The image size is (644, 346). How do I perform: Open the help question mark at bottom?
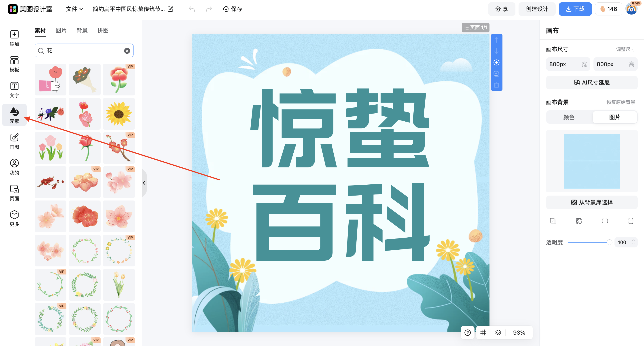(x=467, y=333)
